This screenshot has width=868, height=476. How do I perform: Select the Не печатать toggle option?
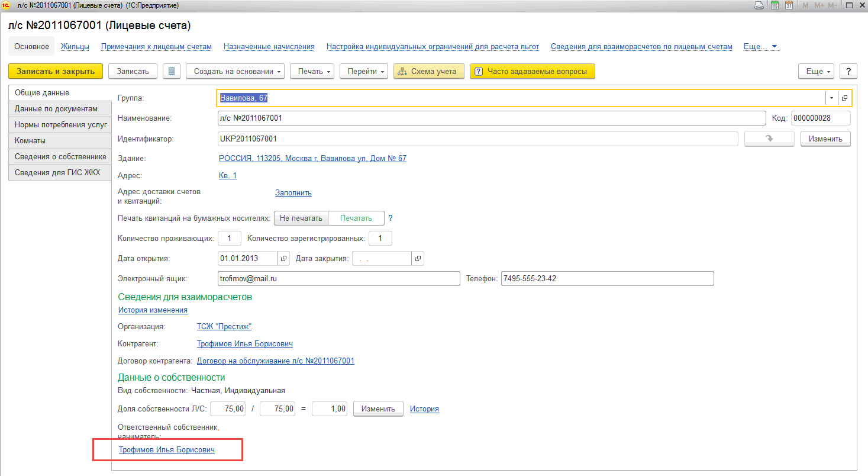pos(301,218)
